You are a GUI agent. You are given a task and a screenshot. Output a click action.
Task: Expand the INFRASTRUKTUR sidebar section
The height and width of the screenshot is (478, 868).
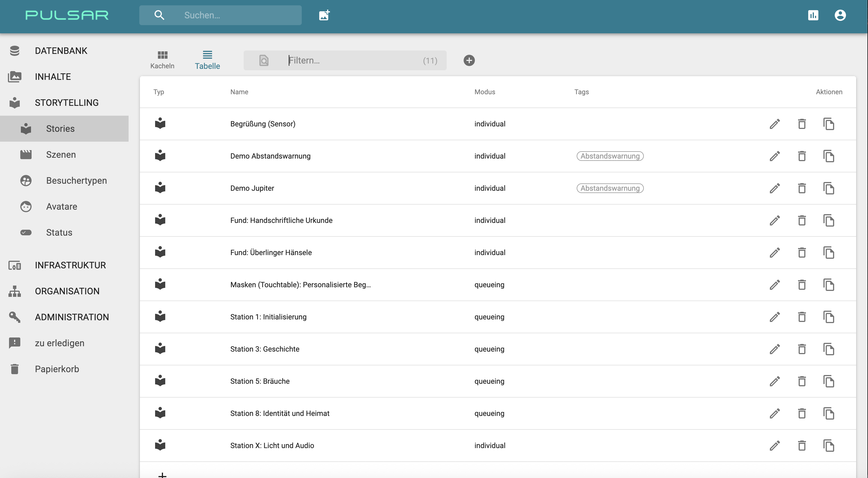coord(70,265)
